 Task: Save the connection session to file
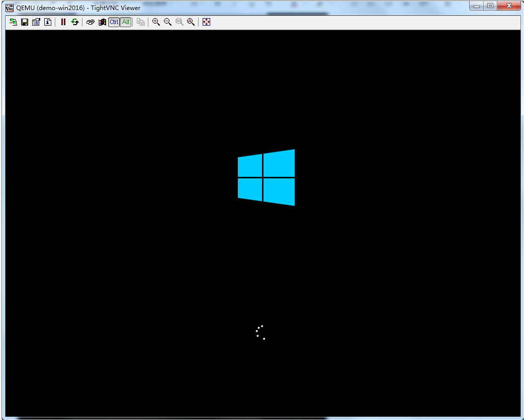25,22
